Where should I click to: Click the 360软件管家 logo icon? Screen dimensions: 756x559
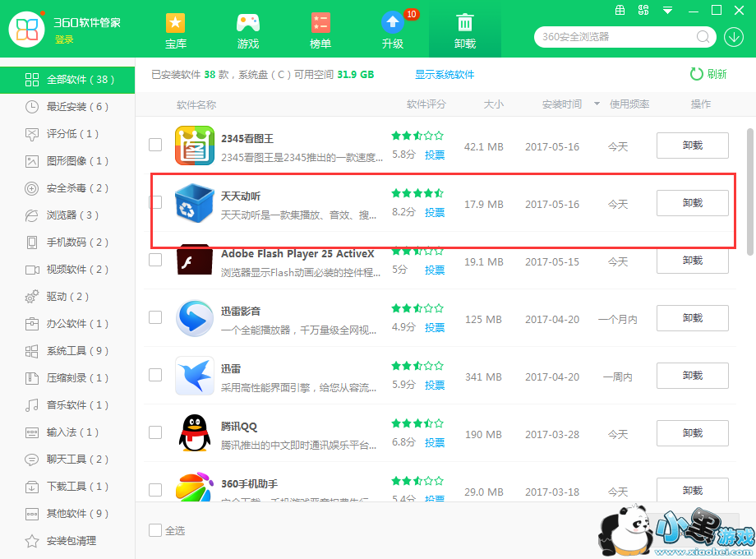point(27,29)
